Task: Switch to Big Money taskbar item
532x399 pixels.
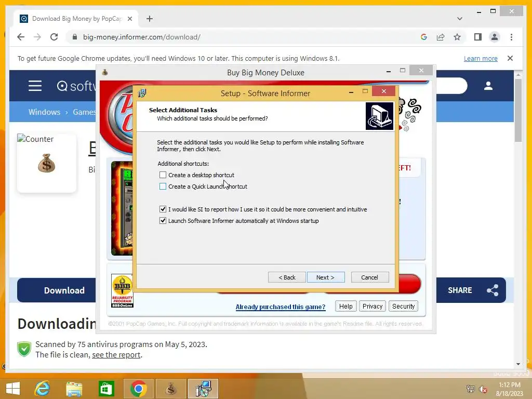Action: [x=170, y=389]
